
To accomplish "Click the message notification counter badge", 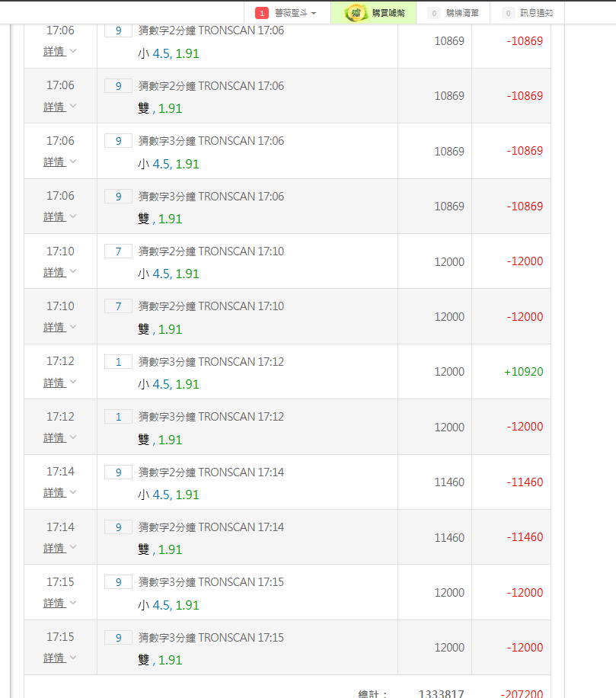I will click(509, 14).
